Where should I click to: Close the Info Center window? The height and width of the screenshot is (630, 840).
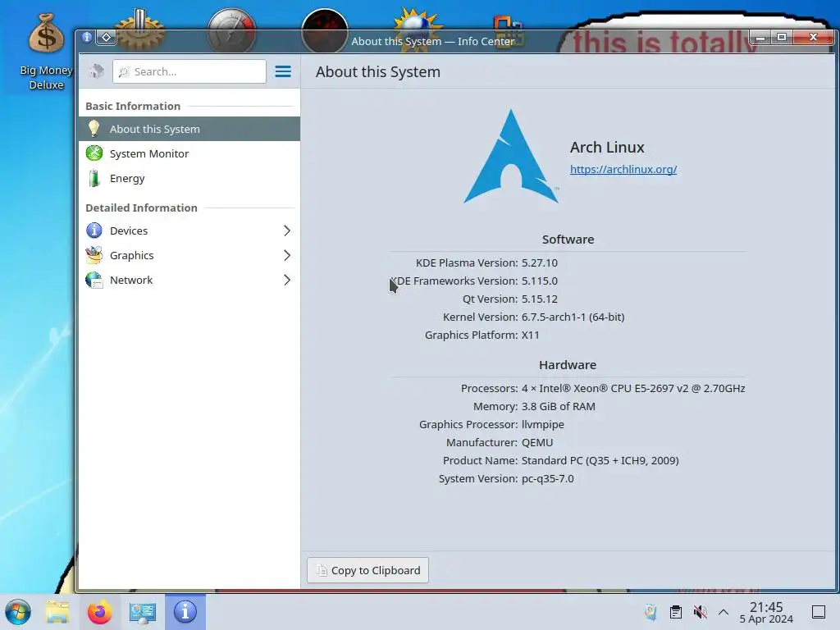[813, 38]
